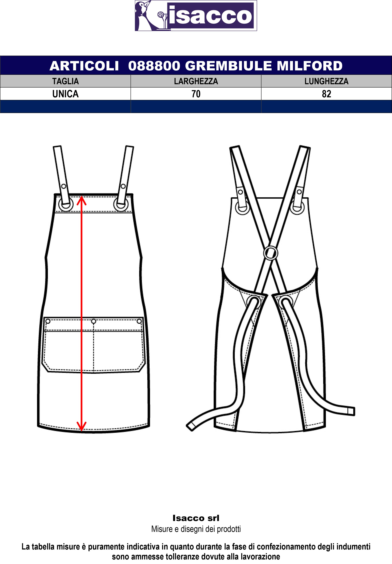Click the LARGHEZZA column header

(196, 81)
